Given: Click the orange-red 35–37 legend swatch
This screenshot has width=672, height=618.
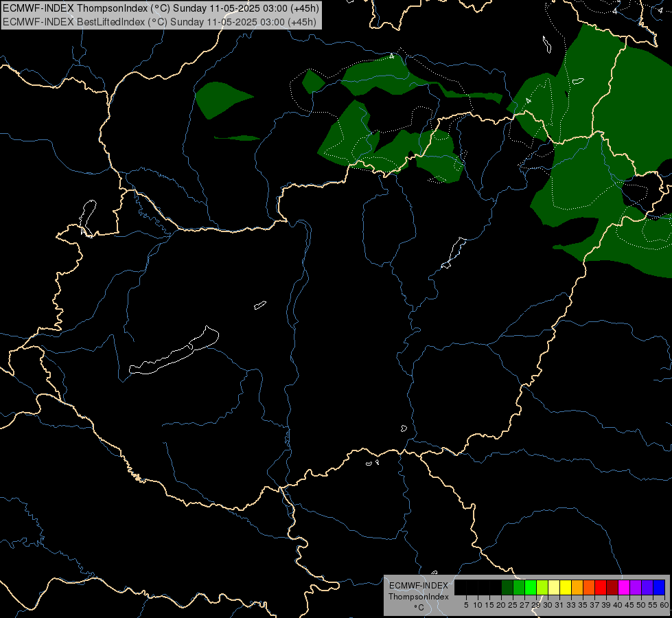Looking at the screenshot, I should pyautogui.click(x=589, y=588).
